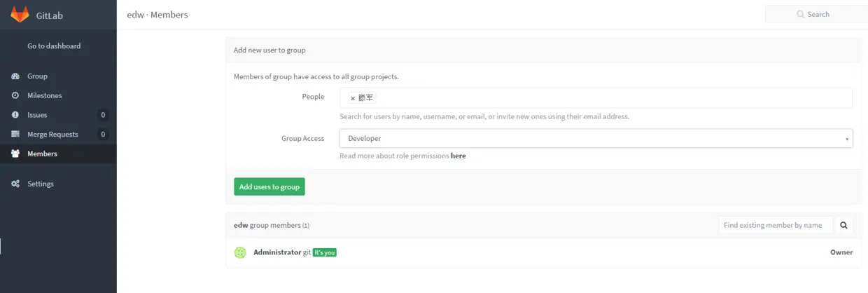The width and height of the screenshot is (868, 293).
Task: Remove the selected user tag with x
Action: [353, 99]
